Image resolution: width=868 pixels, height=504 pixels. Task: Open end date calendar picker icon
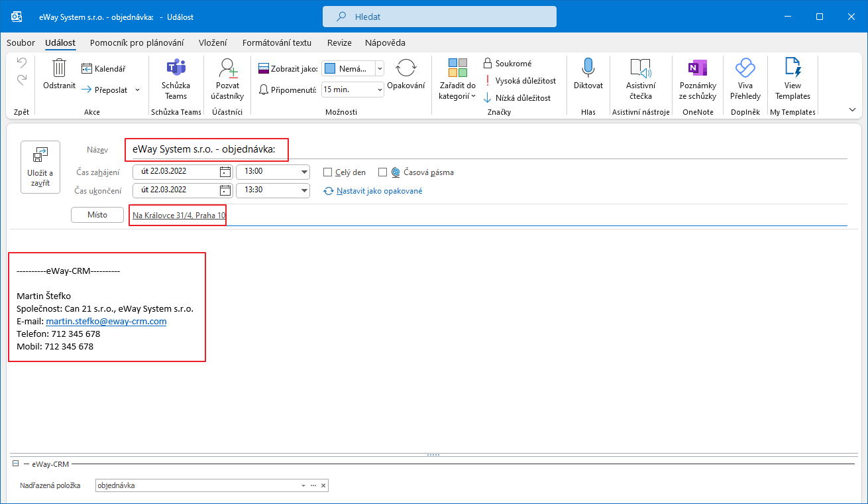tap(225, 190)
